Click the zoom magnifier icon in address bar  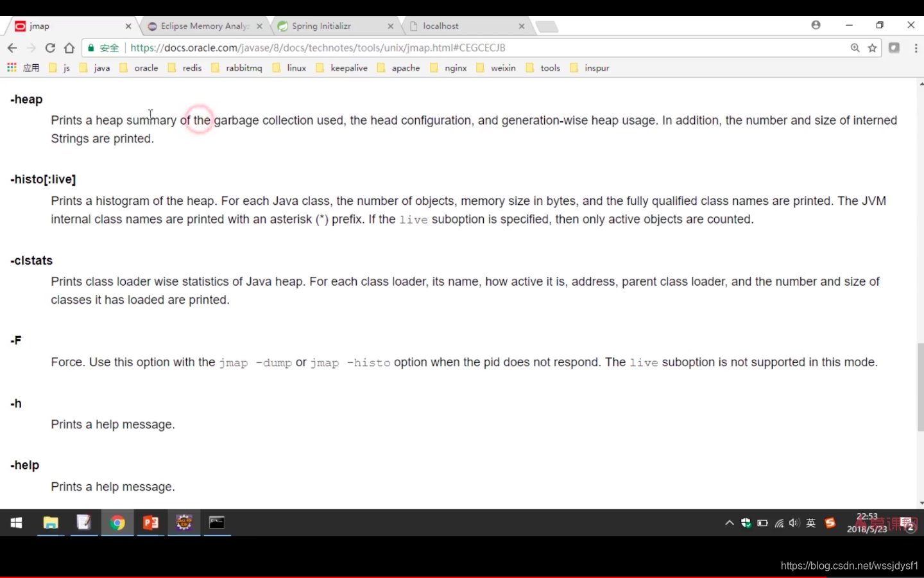click(855, 48)
